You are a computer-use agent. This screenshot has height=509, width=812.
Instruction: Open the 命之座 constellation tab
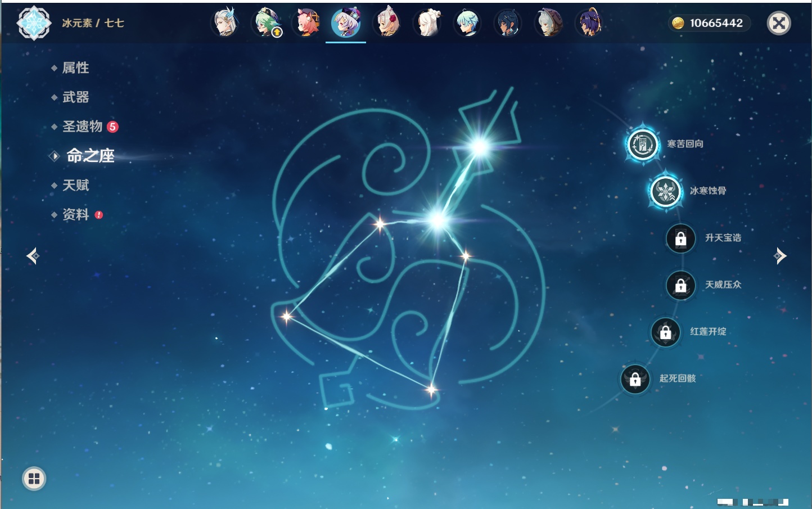90,156
